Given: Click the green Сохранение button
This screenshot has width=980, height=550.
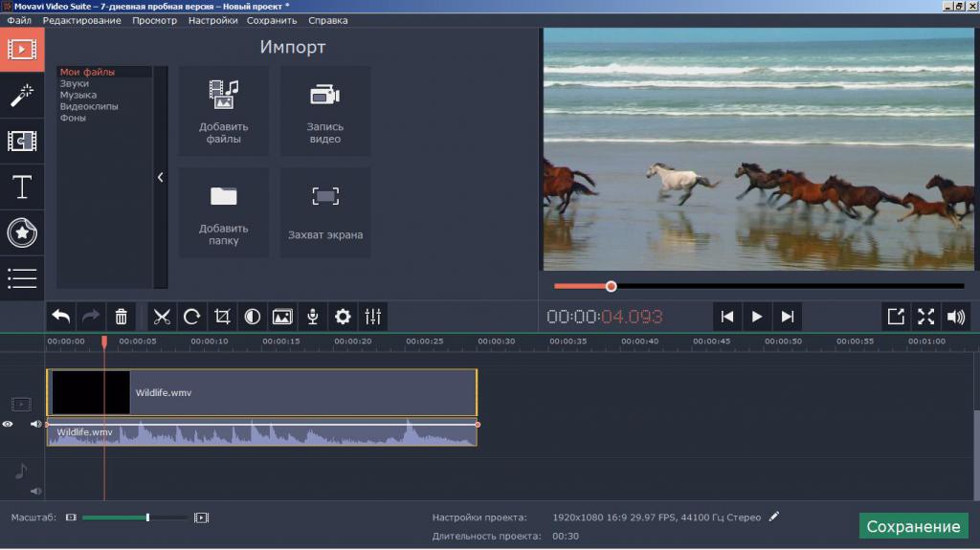Looking at the screenshot, I should [x=913, y=526].
